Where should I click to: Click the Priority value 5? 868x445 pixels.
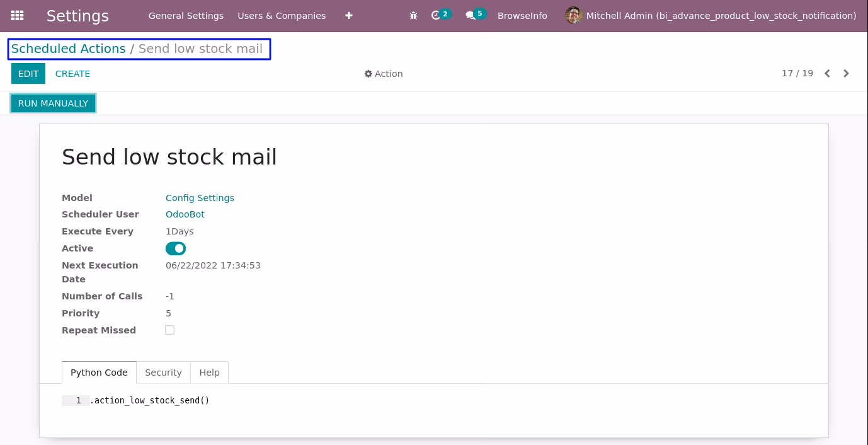click(x=168, y=313)
